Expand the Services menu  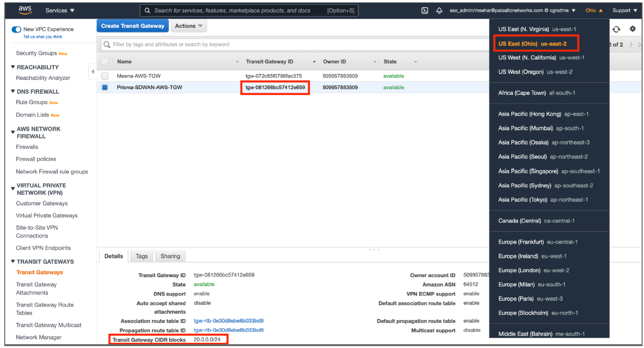pyautogui.click(x=60, y=10)
